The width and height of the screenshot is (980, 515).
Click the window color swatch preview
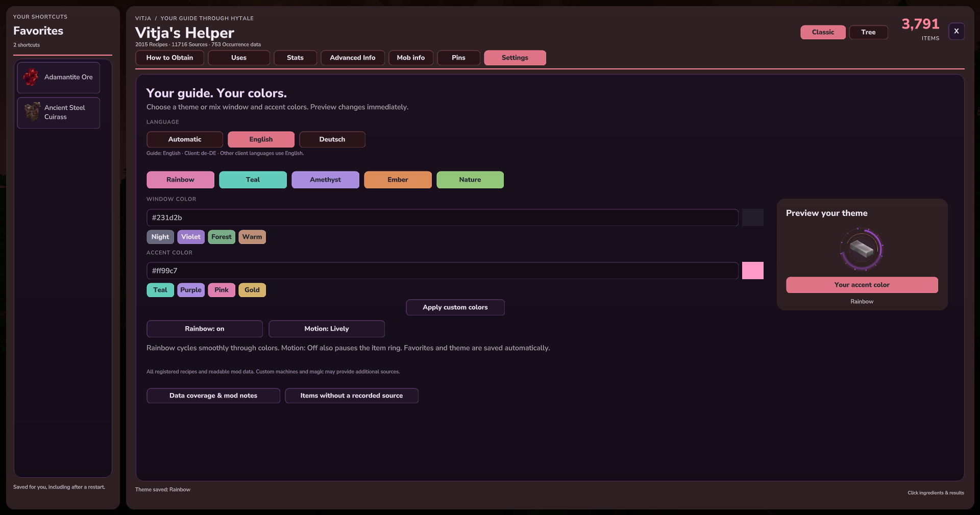point(753,217)
